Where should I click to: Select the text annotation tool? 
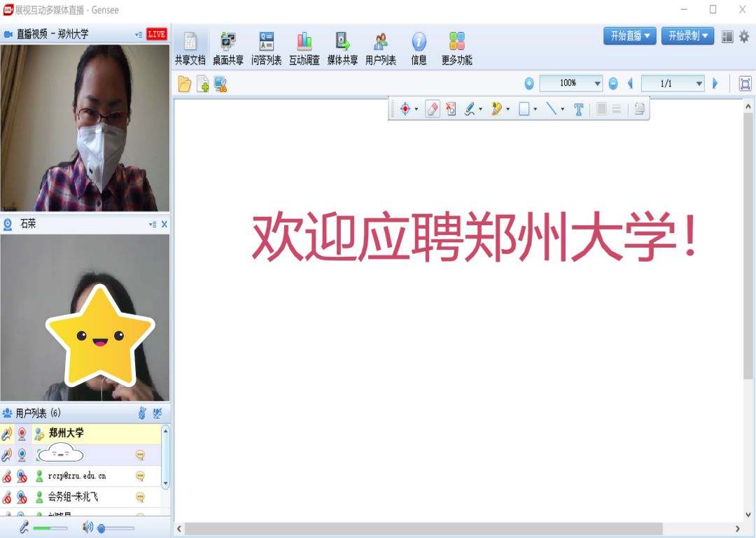click(578, 109)
